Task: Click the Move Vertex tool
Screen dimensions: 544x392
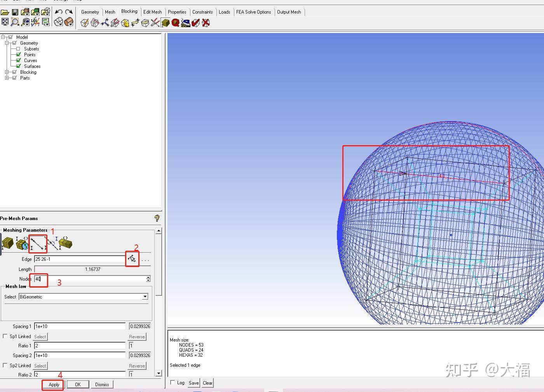Action: point(135,23)
